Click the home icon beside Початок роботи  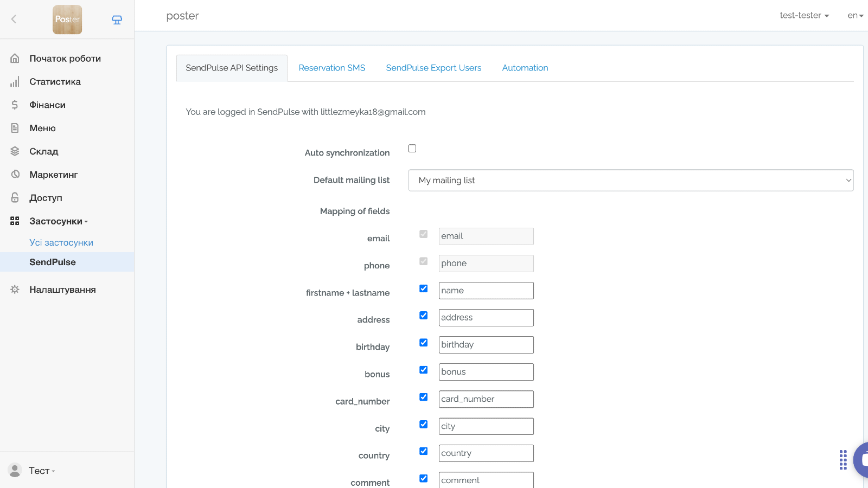tap(15, 58)
